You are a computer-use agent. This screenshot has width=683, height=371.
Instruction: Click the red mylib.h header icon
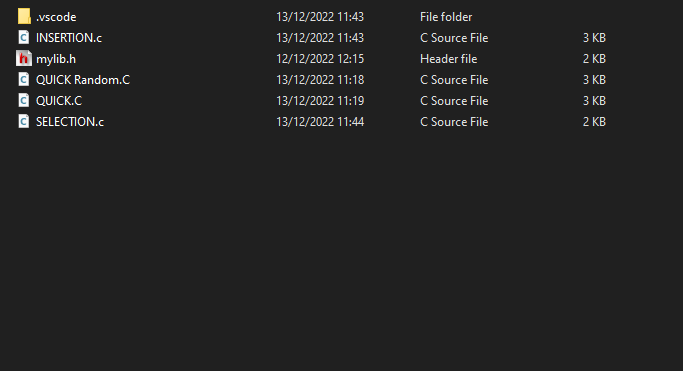click(x=24, y=58)
